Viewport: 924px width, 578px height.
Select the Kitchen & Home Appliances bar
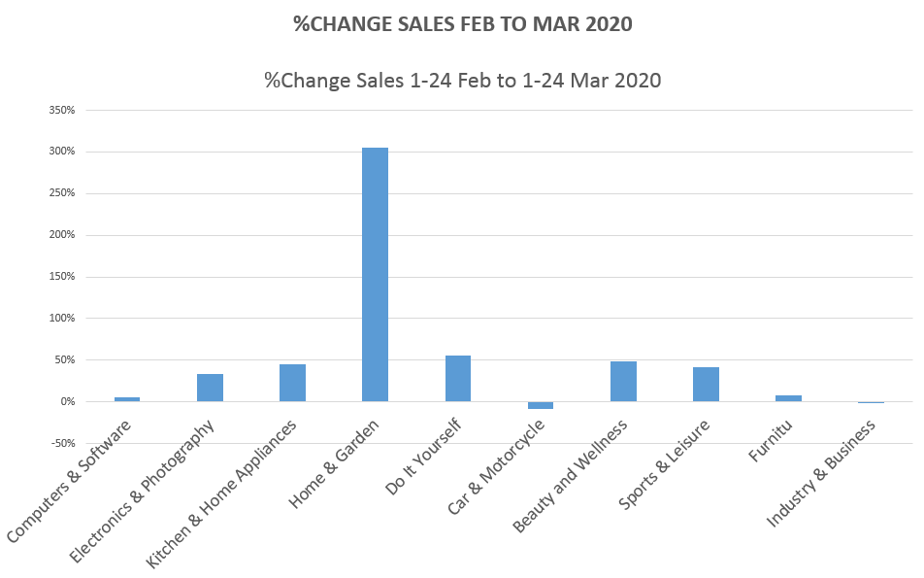coord(292,383)
